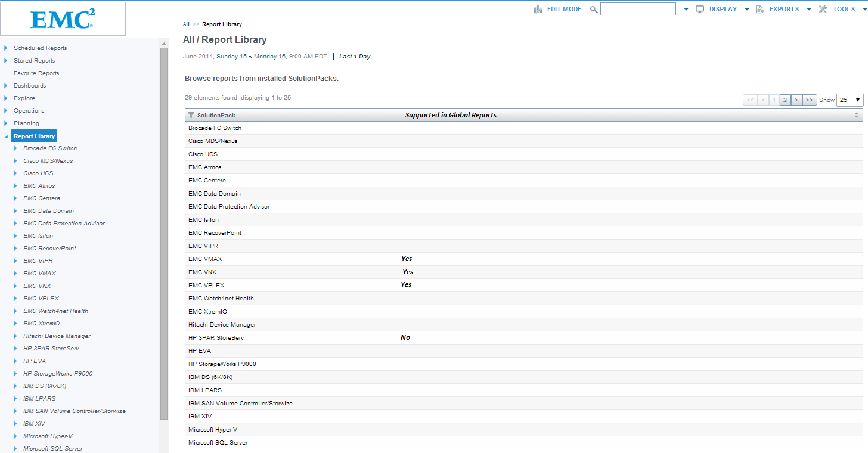The width and height of the screenshot is (868, 453).
Task: Expand the Planning tree node
Action: click(x=6, y=123)
